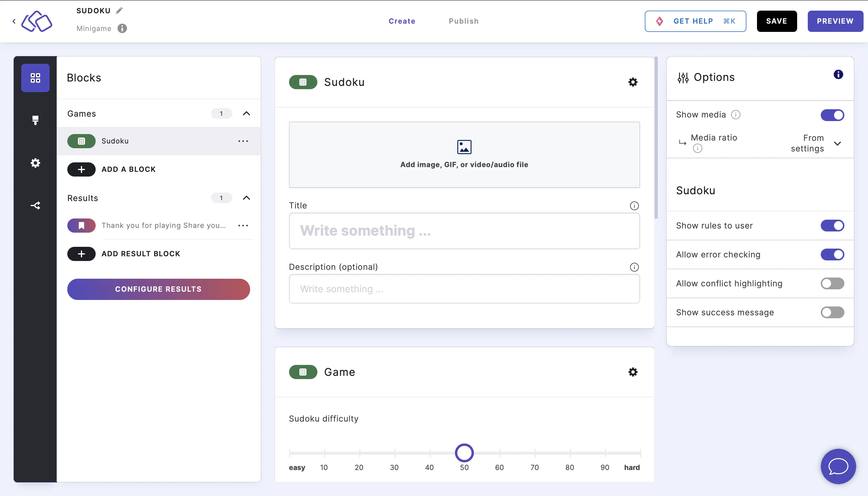868x496 pixels.
Task: Click pencil icon to rename SUDOKU
Action: tap(119, 11)
